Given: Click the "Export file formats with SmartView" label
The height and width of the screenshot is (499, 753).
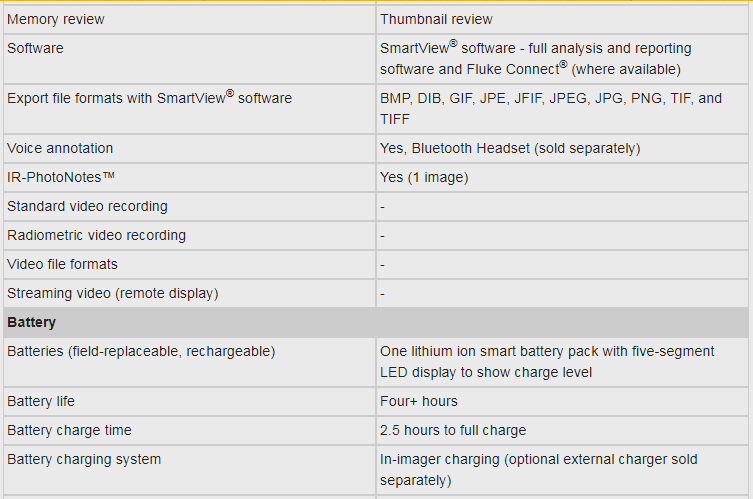Looking at the screenshot, I should 149,98.
